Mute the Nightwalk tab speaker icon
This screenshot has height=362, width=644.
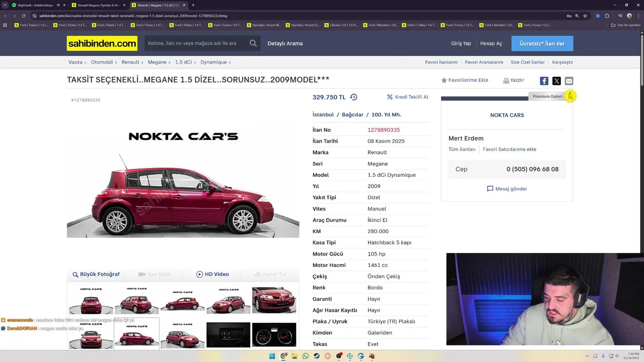(x=58, y=5)
